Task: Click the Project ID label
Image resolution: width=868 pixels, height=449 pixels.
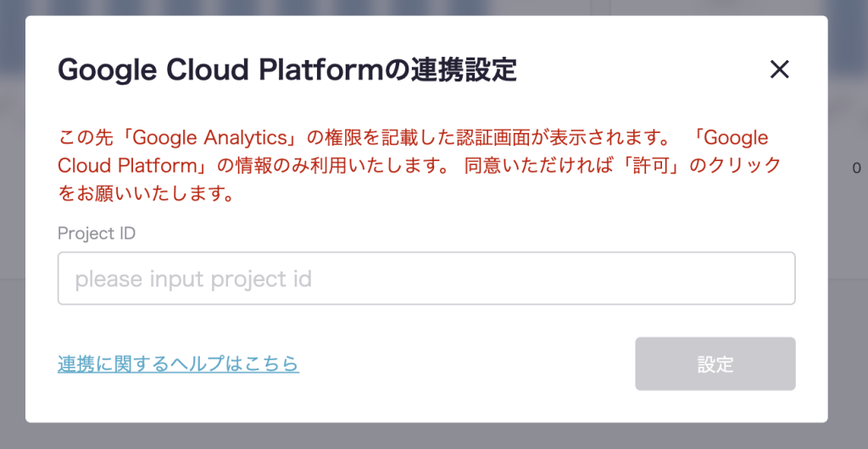Action: pos(96,233)
